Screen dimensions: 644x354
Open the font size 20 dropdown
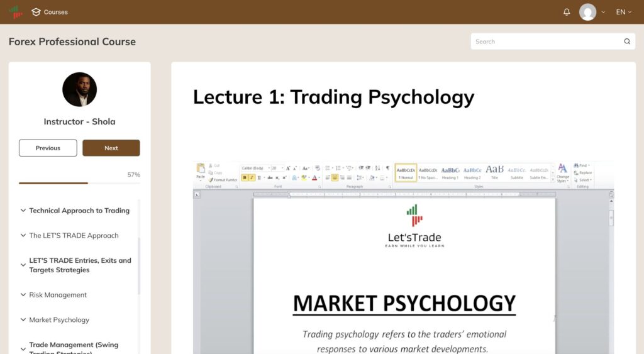tap(277, 169)
